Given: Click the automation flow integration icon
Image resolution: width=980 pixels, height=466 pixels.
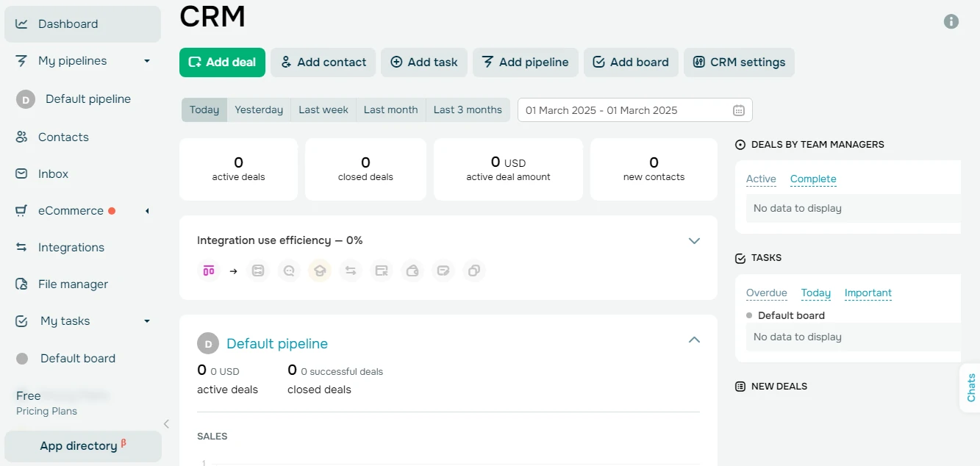Looking at the screenshot, I should [x=258, y=270].
